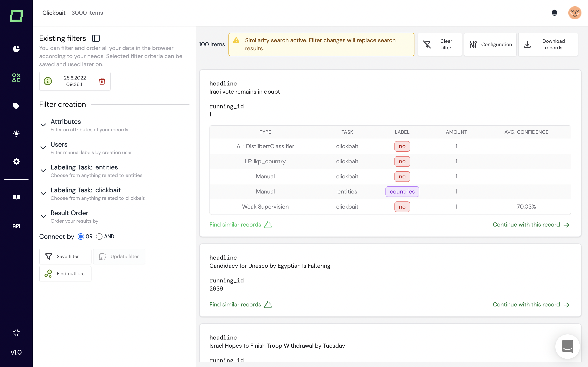Image resolution: width=588 pixels, height=367 pixels.
Task: Open the chat support bubble
Action: click(x=567, y=347)
